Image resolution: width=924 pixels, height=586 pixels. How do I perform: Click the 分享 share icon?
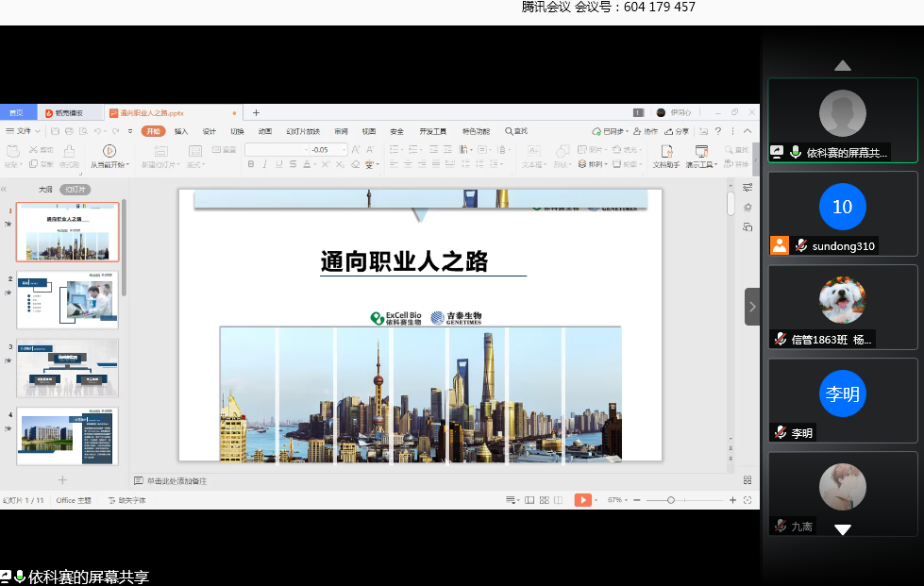pyautogui.click(x=677, y=131)
